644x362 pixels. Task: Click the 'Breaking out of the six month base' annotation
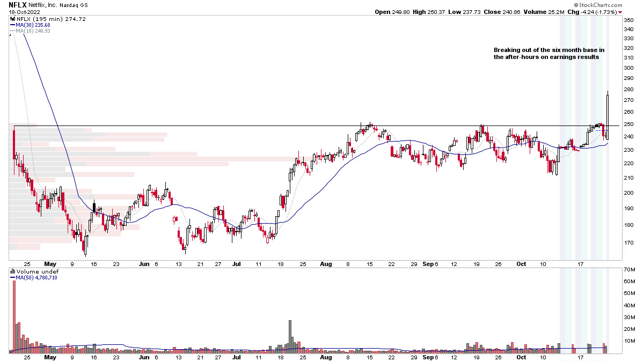click(x=548, y=50)
